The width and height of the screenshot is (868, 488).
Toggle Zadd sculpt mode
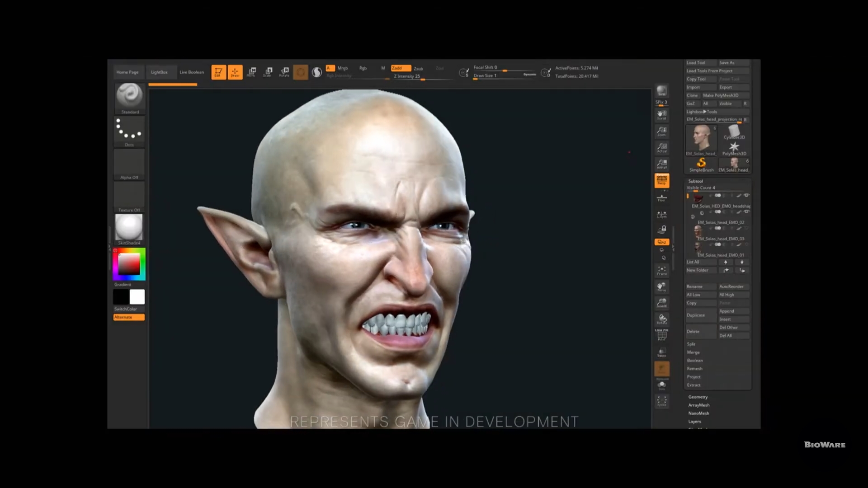tap(401, 68)
